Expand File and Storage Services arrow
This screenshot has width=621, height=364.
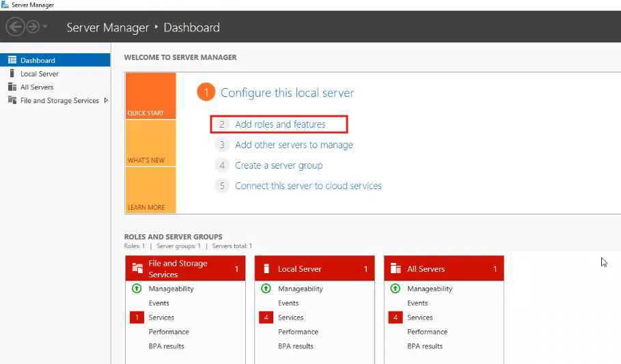tap(106, 100)
